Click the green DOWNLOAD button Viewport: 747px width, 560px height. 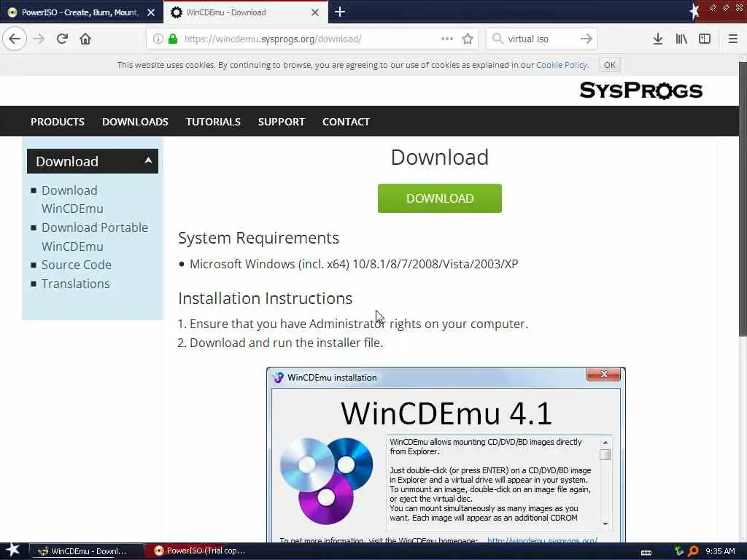440,198
